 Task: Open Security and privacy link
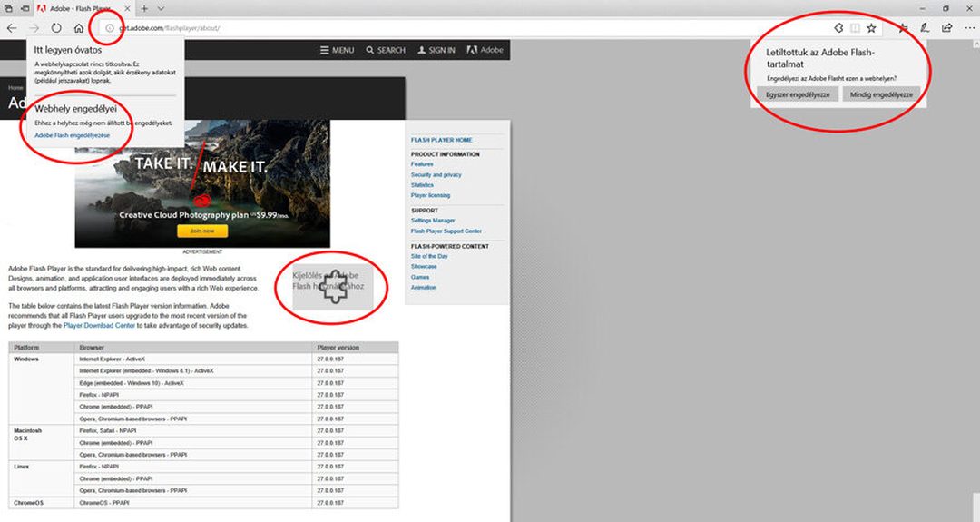pyautogui.click(x=436, y=175)
